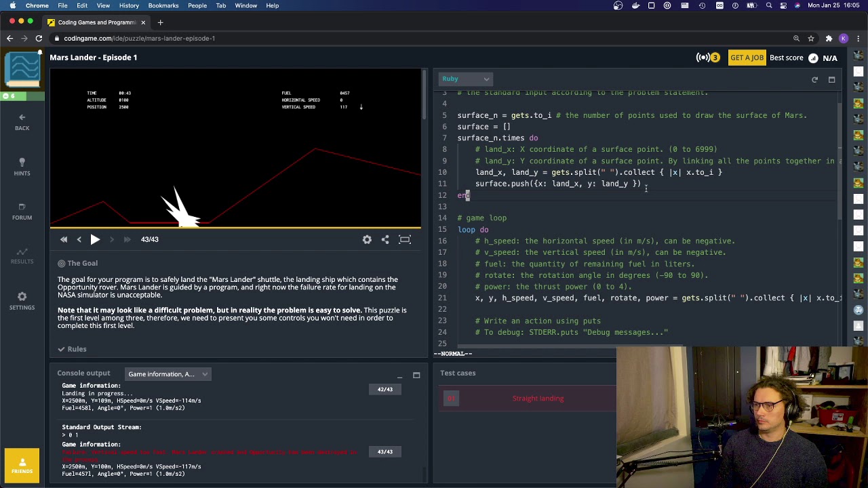Screen dimensions: 868x488
Task: Click the GET A JOB button
Action: pyautogui.click(x=747, y=58)
